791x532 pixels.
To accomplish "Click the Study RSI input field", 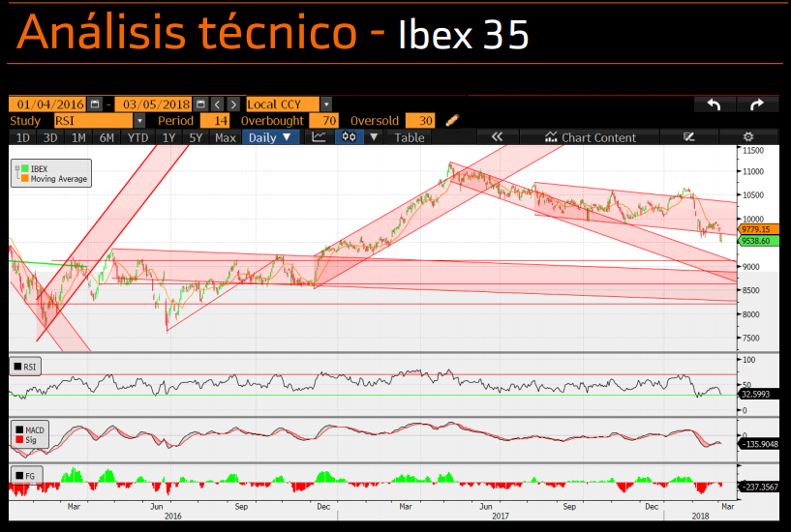I will [x=93, y=120].
